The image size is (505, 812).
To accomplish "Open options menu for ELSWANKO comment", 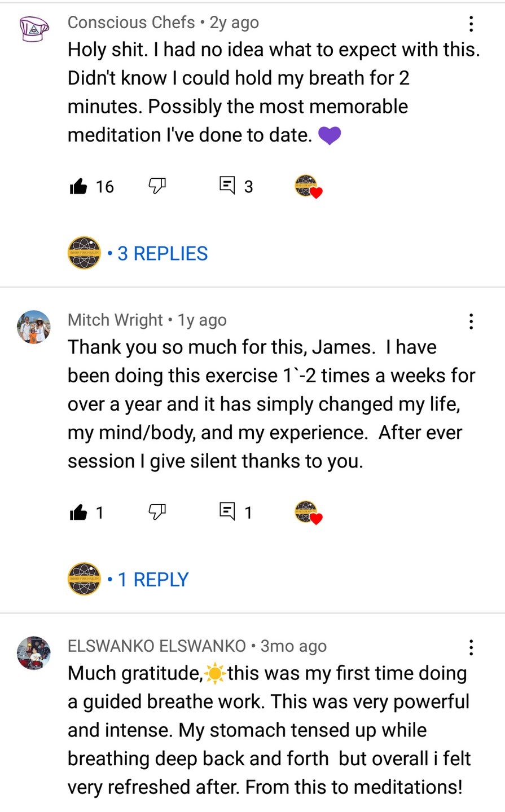I will (x=471, y=647).
